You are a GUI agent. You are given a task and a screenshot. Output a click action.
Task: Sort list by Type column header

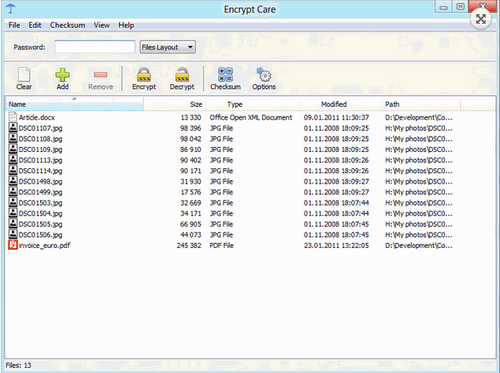tap(254, 104)
